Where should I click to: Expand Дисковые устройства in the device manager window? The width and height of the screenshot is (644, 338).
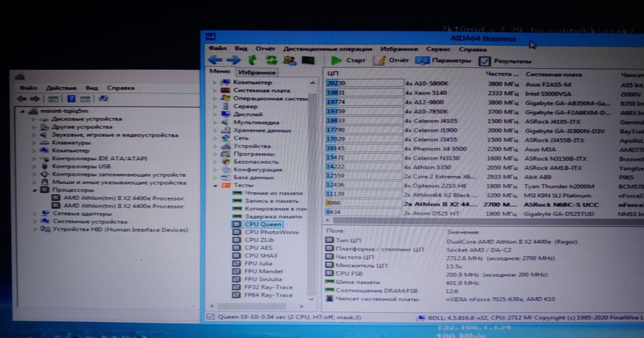click(35, 119)
